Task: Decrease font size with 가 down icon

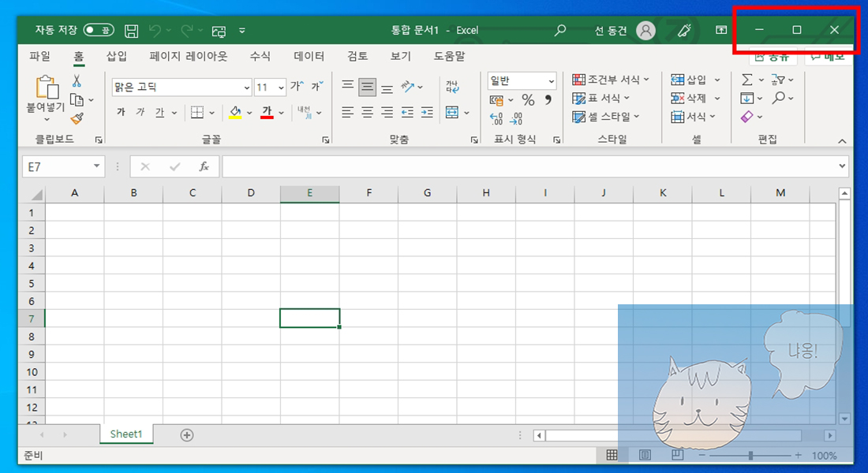Action: point(317,86)
